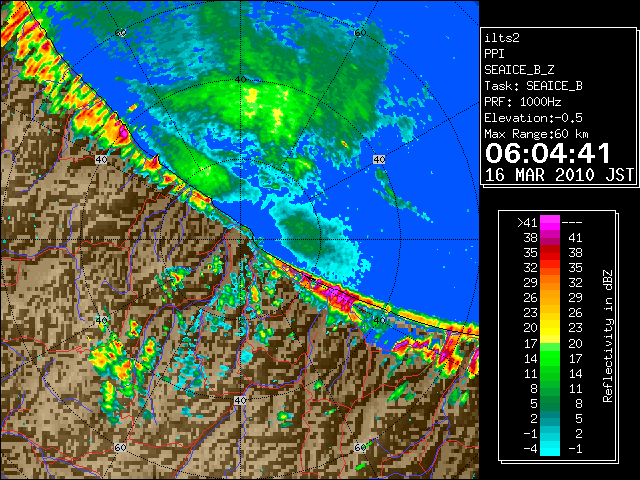
Task: Click the 'PRF: 1000Hz' line
Action: 522,102
